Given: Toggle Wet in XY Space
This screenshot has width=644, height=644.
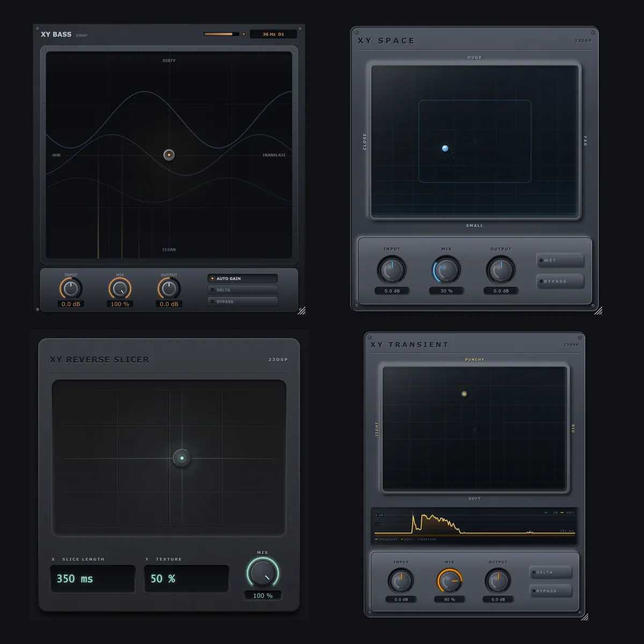Looking at the screenshot, I should [x=560, y=260].
